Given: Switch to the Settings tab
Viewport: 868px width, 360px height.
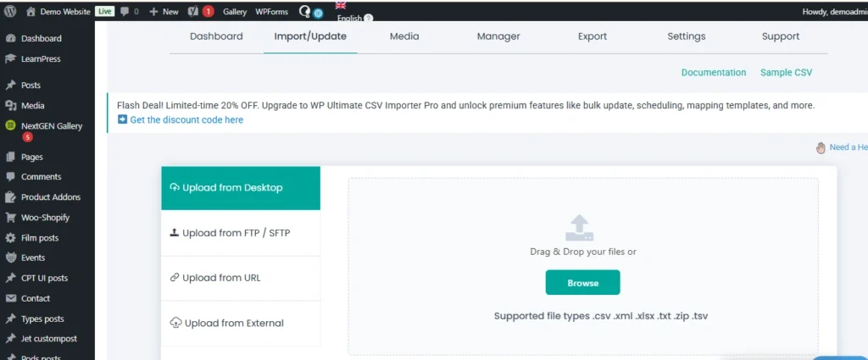Looking at the screenshot, I should [687, 36].
